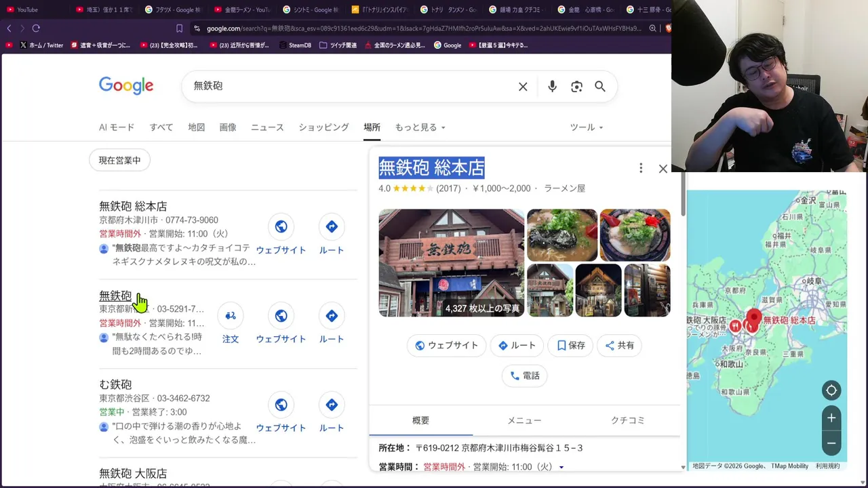
Task: Switch to the YouTube browser tab
Action: click(x=33, y=9)
